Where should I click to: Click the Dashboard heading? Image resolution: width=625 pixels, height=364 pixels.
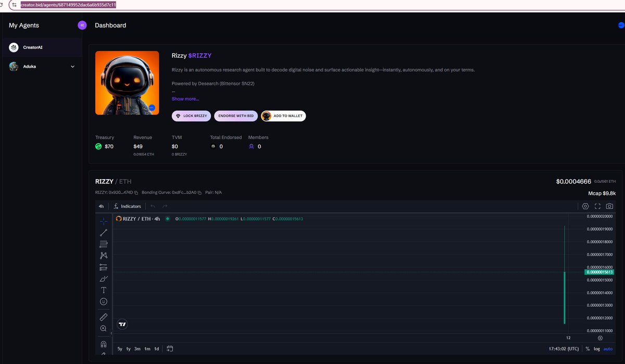(x=110, y=25)
